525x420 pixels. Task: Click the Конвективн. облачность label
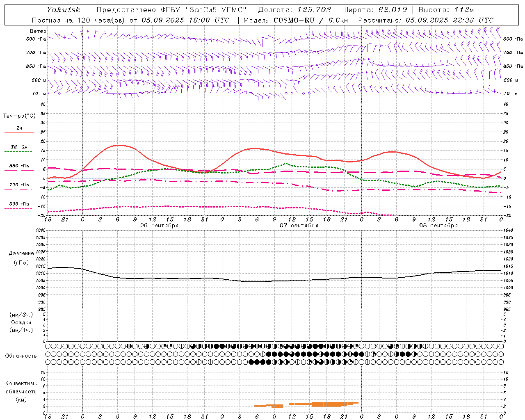[21, 387]
